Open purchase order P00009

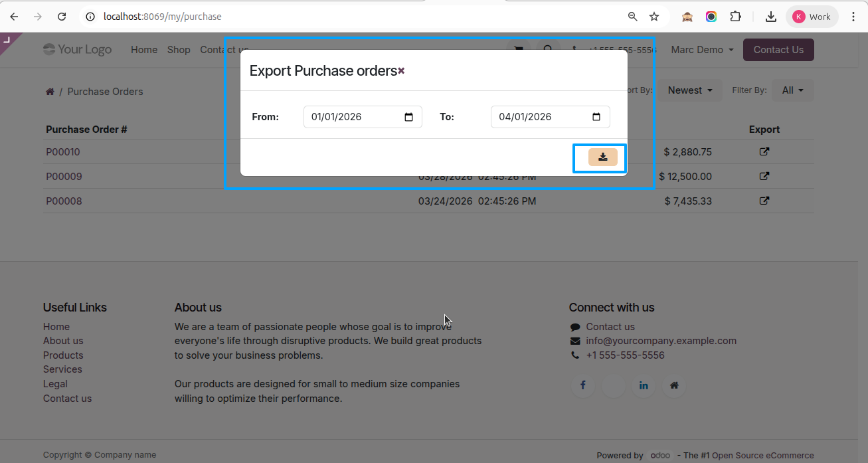click(x=64, y=177)
